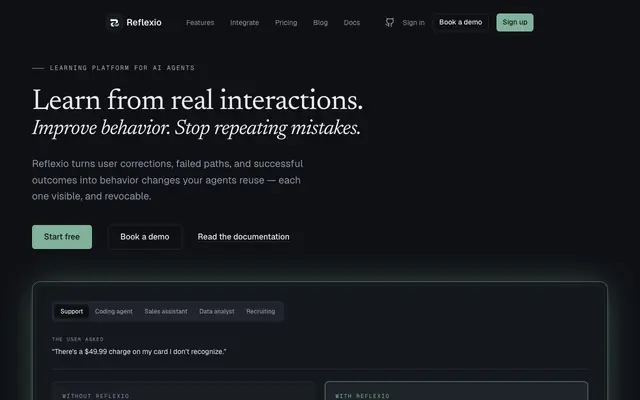The width and height of the screenshot is (640, 400).
Task: Visit the Blog nav link
Action: click(x=320, y=23)
